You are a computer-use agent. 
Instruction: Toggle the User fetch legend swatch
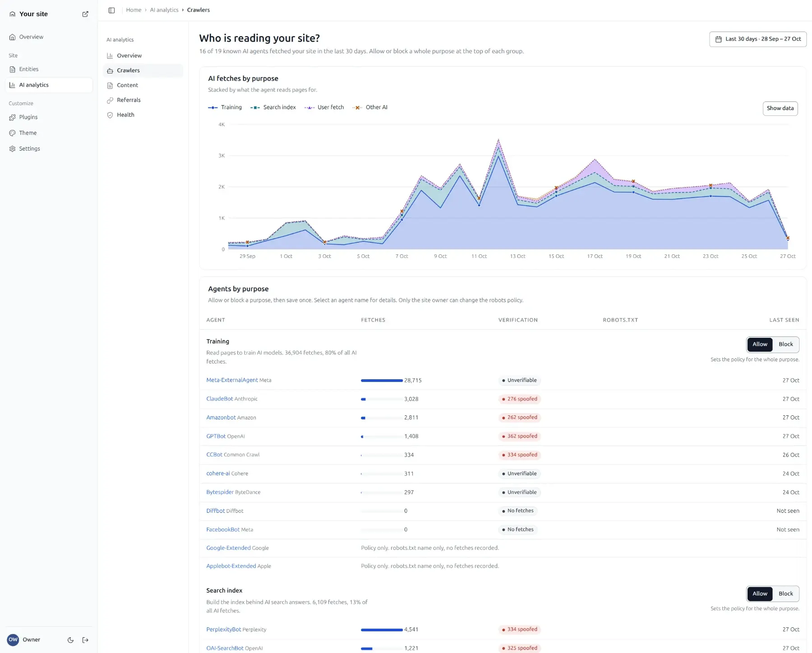point(309,108)
